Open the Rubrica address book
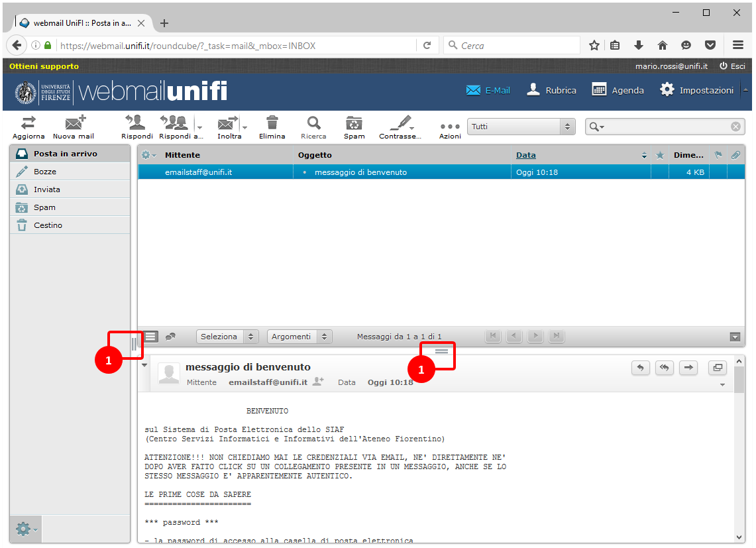 coord(551,89)
